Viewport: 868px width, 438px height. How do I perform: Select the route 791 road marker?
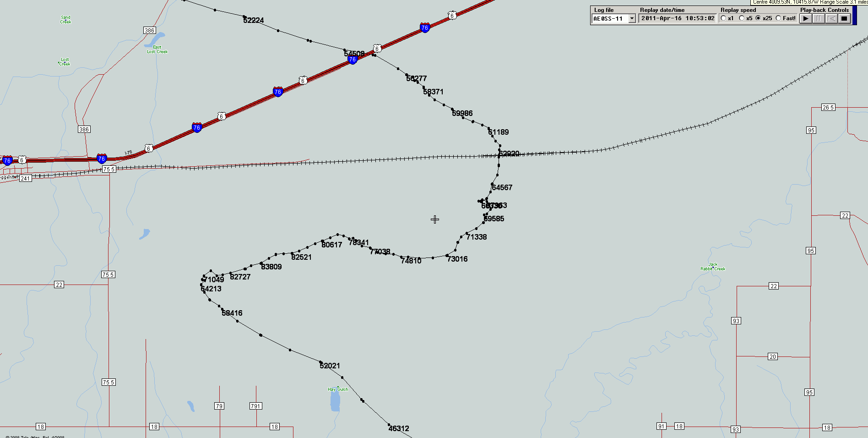point(255,406)
